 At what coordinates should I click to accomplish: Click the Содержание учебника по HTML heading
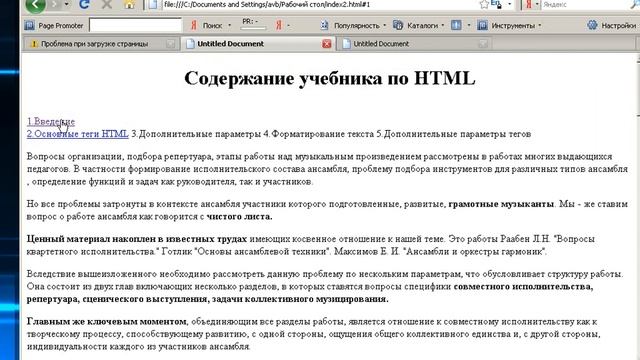(330, 78)
